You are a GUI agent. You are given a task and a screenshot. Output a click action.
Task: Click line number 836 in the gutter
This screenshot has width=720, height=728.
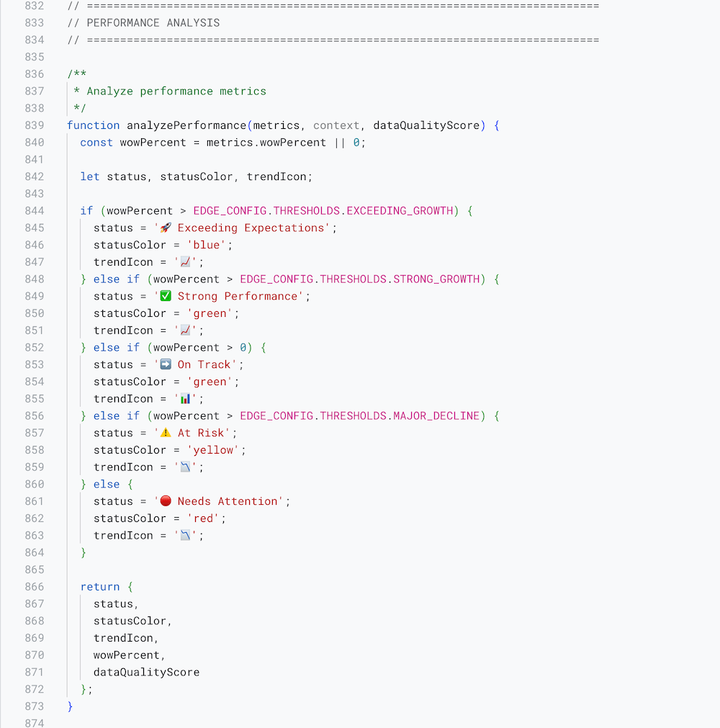35,74
